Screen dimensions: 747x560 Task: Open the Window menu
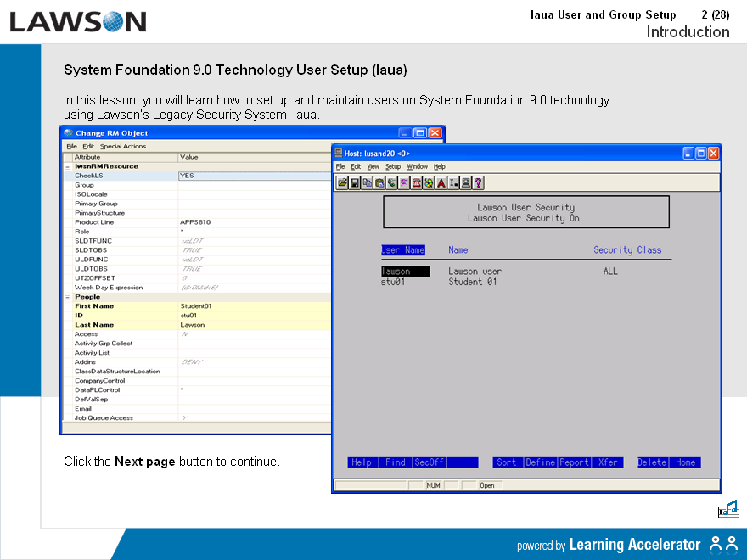(418, 166)
